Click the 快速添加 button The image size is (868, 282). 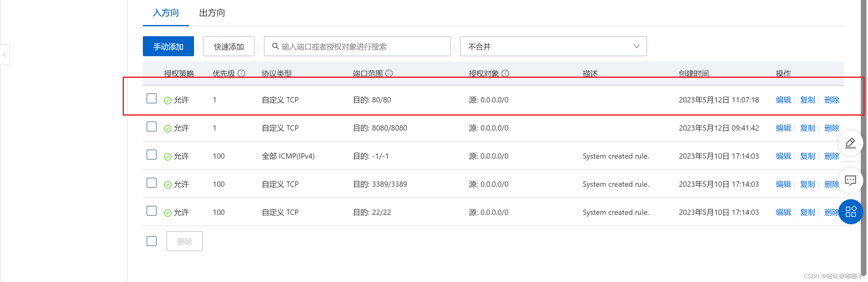click(x=229, y=46)
